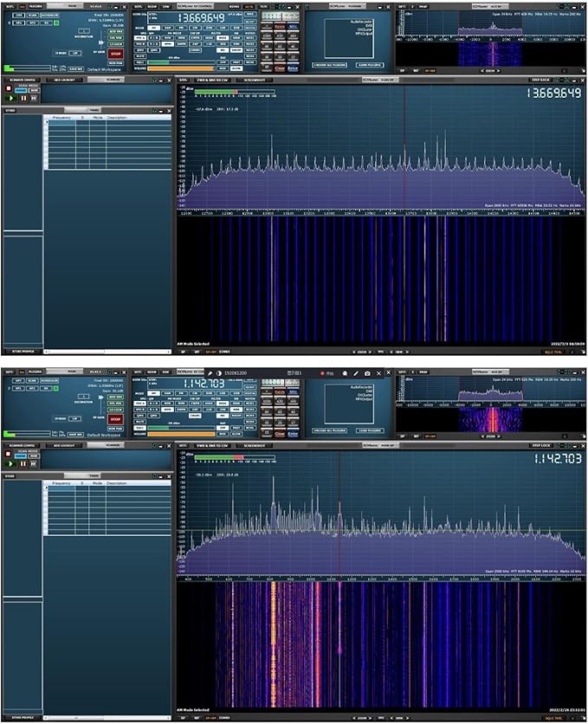Click green play icon in lower Scanner panel

[11, 463]
